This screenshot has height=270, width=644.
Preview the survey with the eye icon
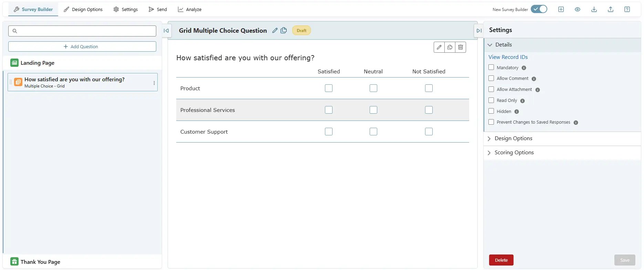(x=578, y=9)
